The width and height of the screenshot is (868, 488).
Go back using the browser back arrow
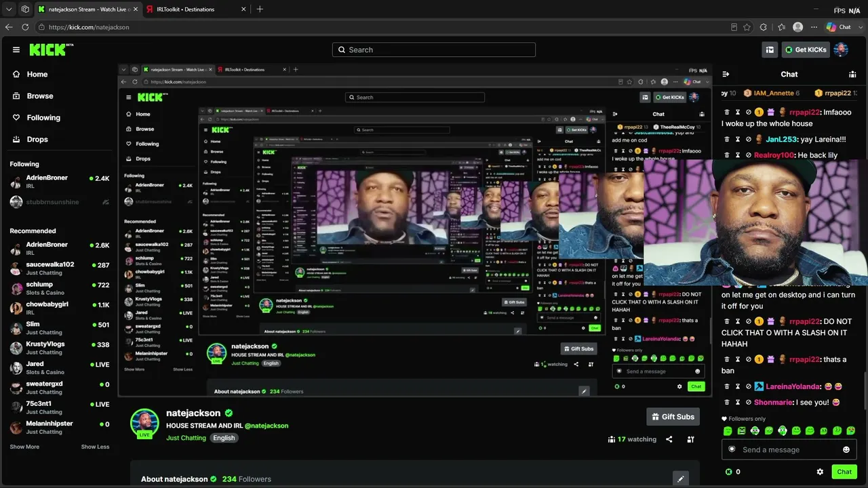(9, 27)
